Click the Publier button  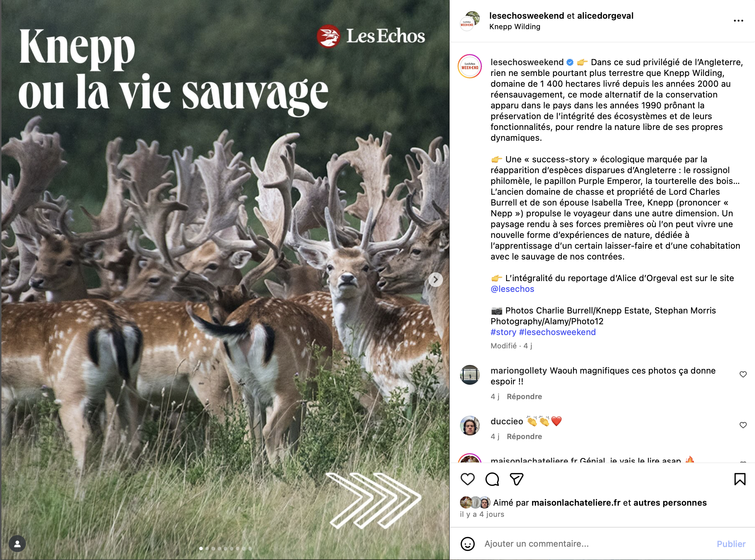tap(731, 544)
